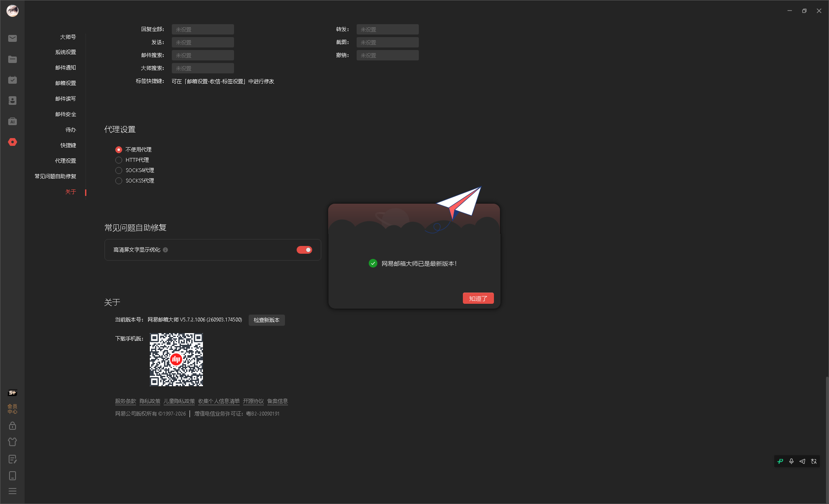
Task: Open the hamburger menu at sidebar bottom
Action: [13, 491]
